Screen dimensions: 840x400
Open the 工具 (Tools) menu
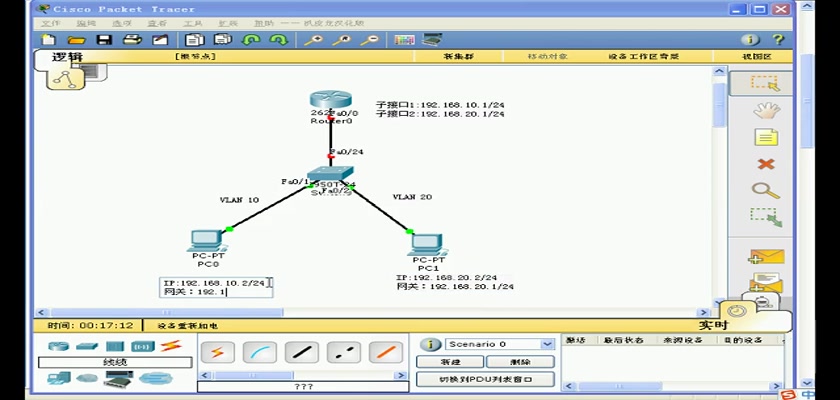193,22
